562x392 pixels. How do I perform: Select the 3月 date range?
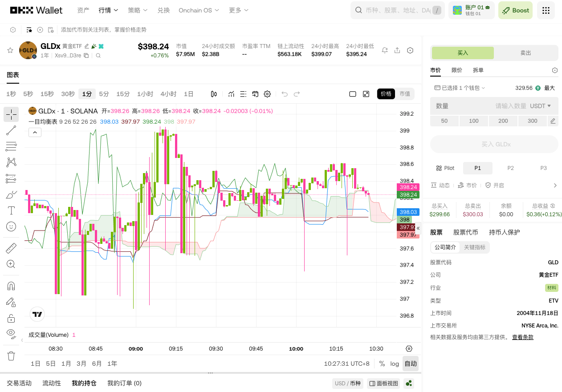tap(81, 364)
